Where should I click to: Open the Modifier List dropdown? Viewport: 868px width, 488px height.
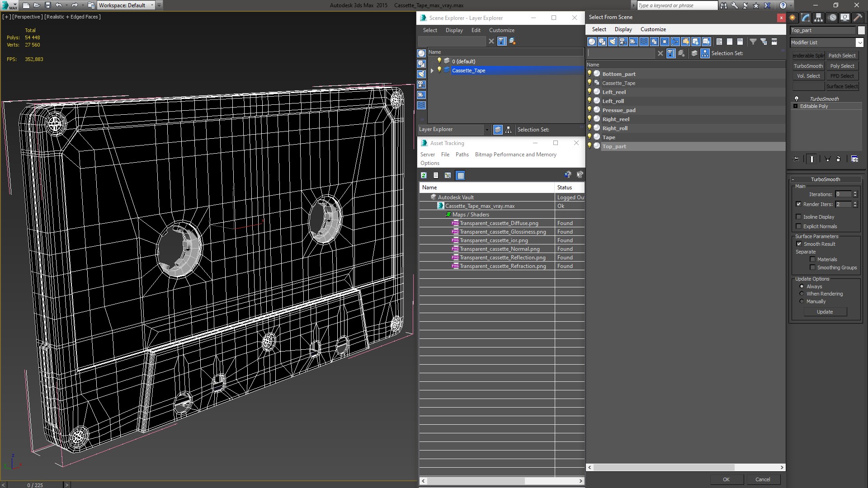(x=859, y=42)
